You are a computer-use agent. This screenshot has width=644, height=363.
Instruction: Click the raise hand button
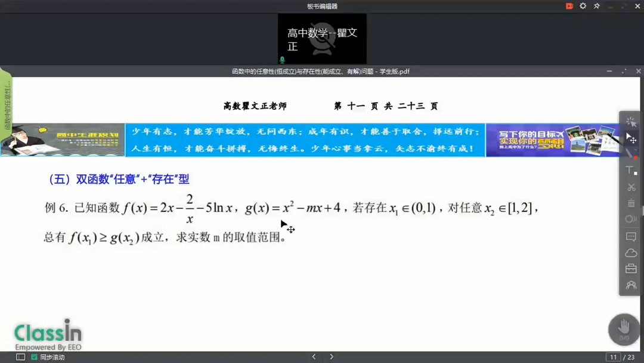[623, 329]
